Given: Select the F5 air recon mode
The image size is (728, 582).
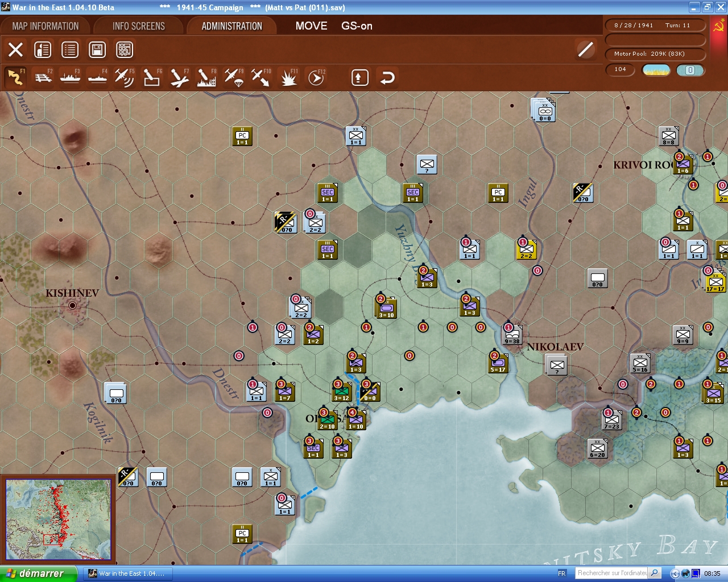Looking at the screenshot, I should (x=125, y=77).
